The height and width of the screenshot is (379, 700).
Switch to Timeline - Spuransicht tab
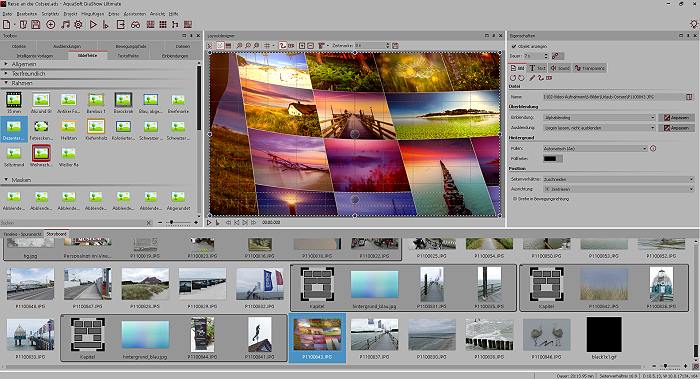coord(22,234)
